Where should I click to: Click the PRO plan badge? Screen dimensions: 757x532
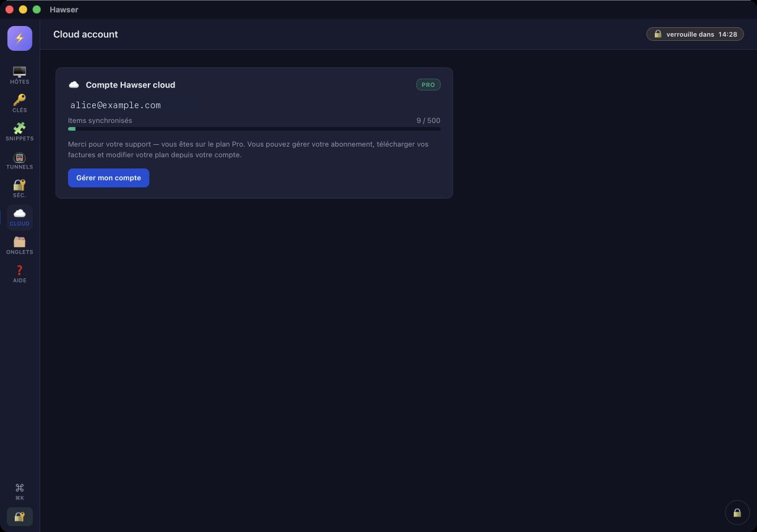428,85
